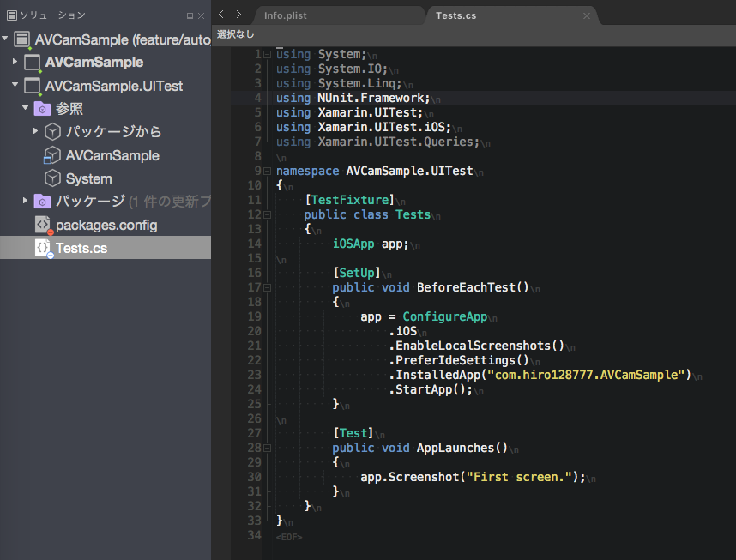Image resolution: width=736 pixels, height=560 pixels.
Task: Click the <EOF> marker
Action: point(289,537)
